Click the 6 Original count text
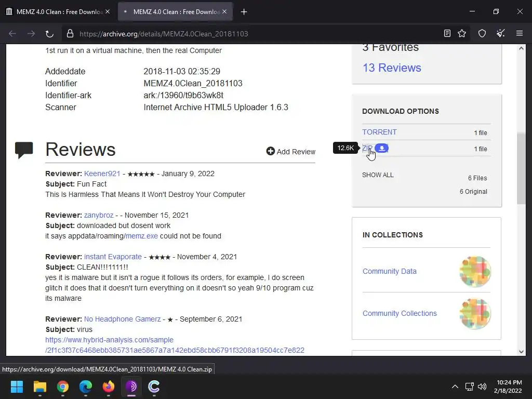Screen dimensions: 532x399 (473, 192)
